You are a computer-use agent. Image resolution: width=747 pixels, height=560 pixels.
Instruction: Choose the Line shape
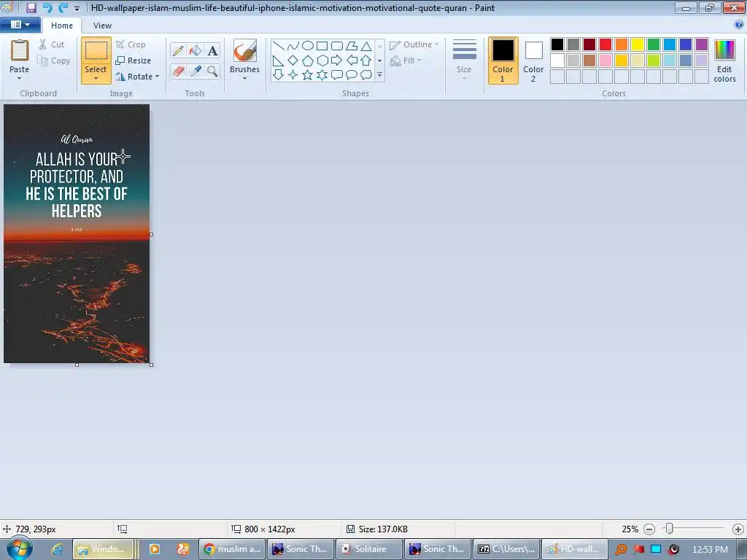279,46
